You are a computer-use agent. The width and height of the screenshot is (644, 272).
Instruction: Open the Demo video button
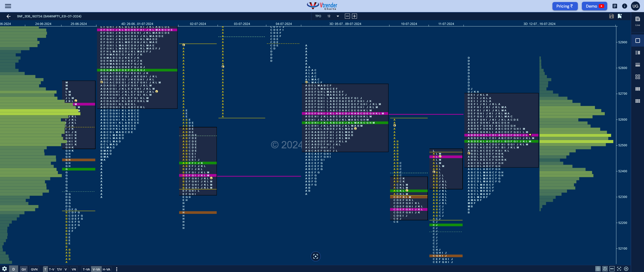click(x=594, y=6)
